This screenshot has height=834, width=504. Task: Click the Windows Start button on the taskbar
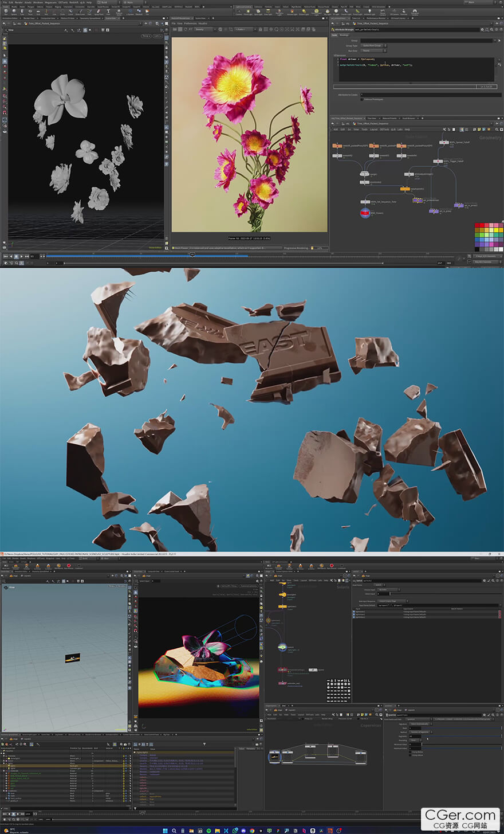coord(165,831)
